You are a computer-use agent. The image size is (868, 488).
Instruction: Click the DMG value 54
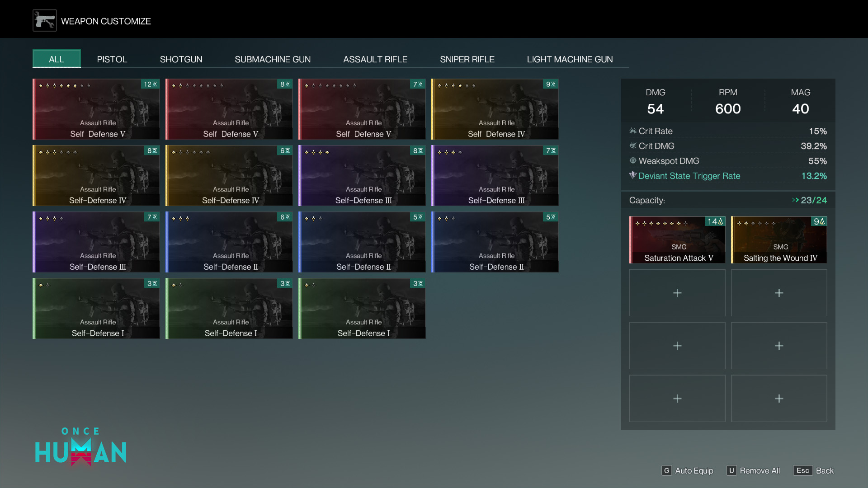pyautogui.click(x=656, y=109)
